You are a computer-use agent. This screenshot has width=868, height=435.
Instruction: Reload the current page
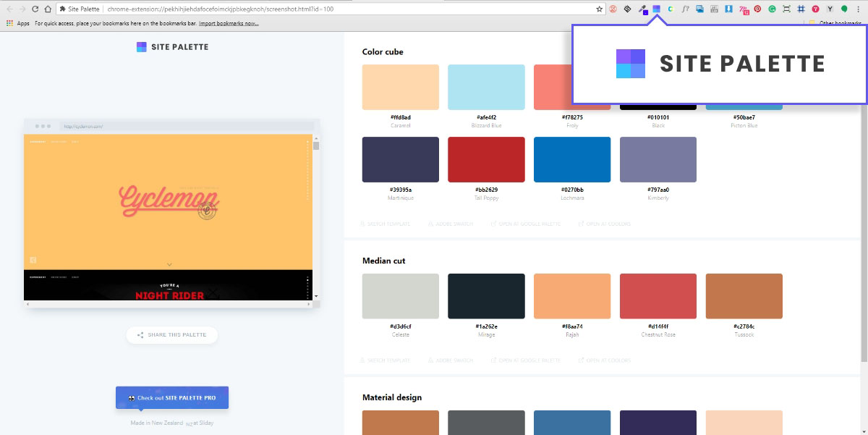[x=35, y=9]
